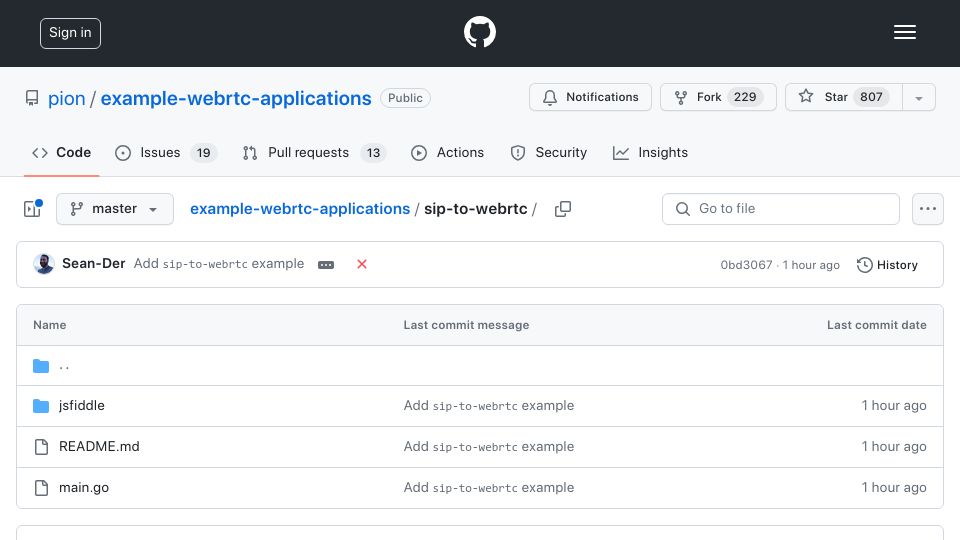The height and width of the screenshot is (540, 960).
Task: Open the Pull requests tab
Action: (314, 152)
